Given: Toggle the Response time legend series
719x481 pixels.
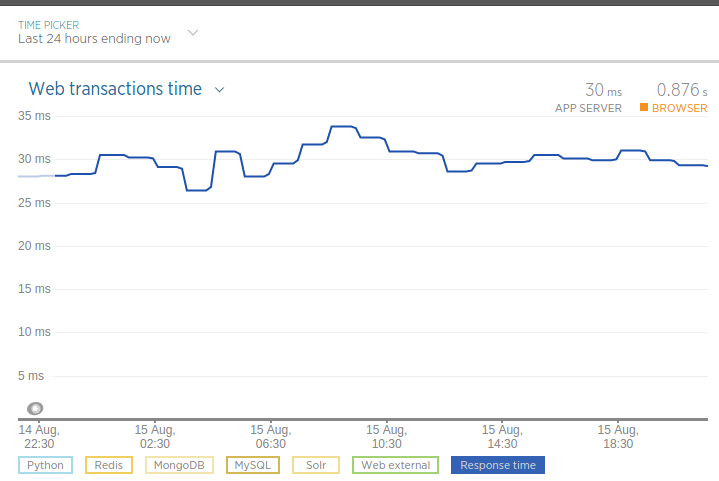Looking at the screenshot, I should pos(498,465).
